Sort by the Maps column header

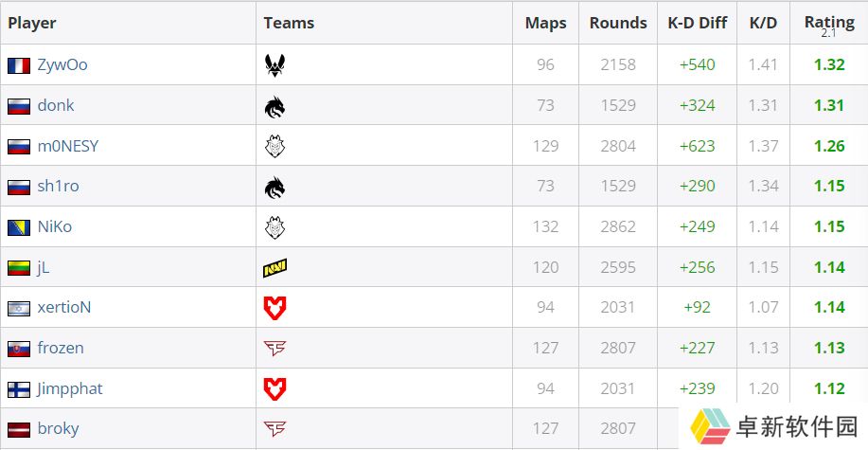click(546, 24)
